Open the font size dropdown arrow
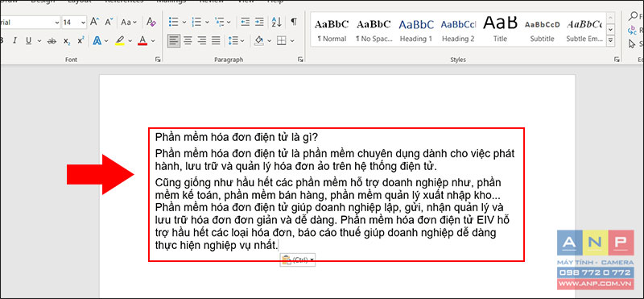 [x=83, y=23]
